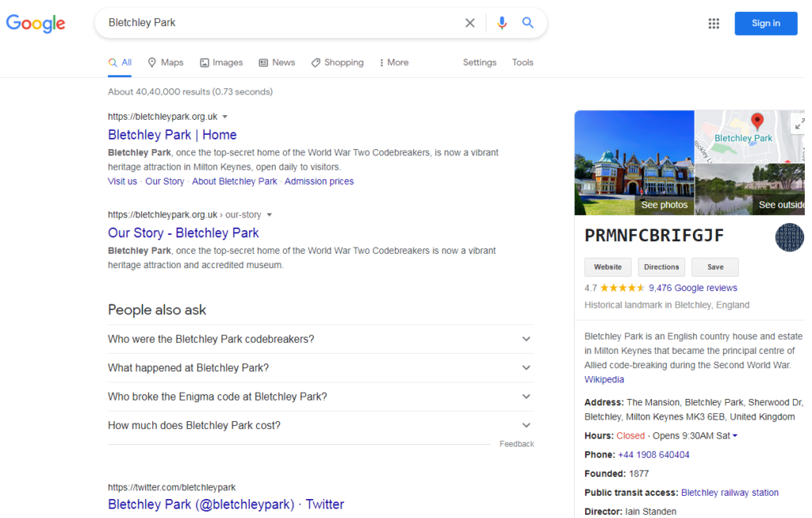
Task: Click the 'People also ask' heading
Action: tap(157, 309)
